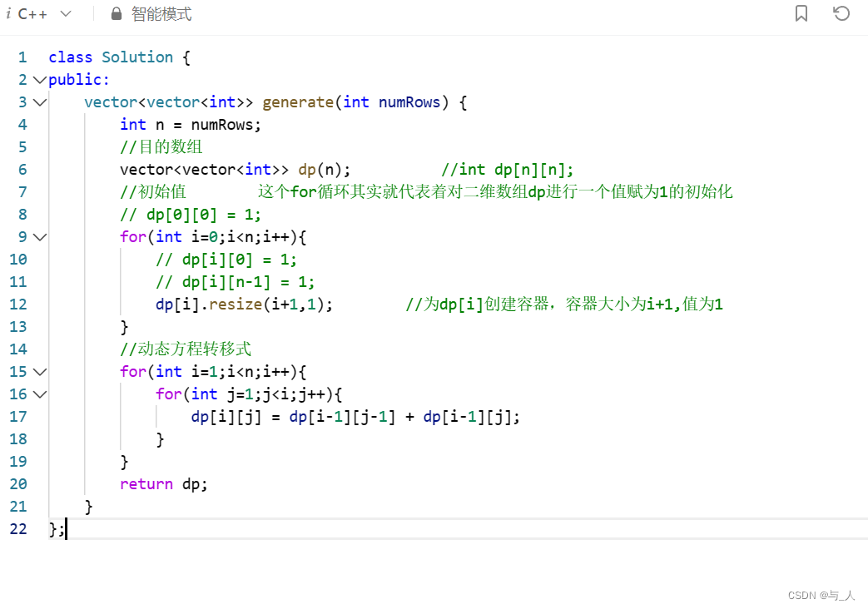Select line number 22 in the gutter
The image size is (868, 609).
18,528
